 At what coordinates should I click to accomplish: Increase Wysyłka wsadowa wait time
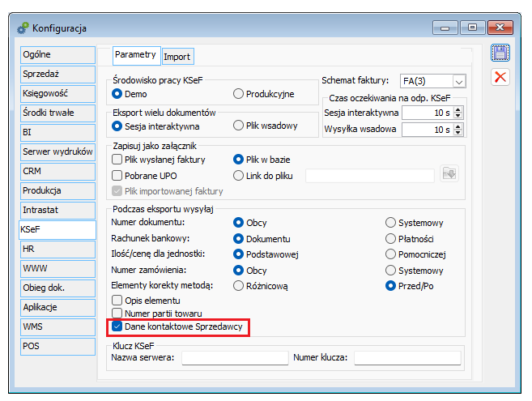click(458, 126)
